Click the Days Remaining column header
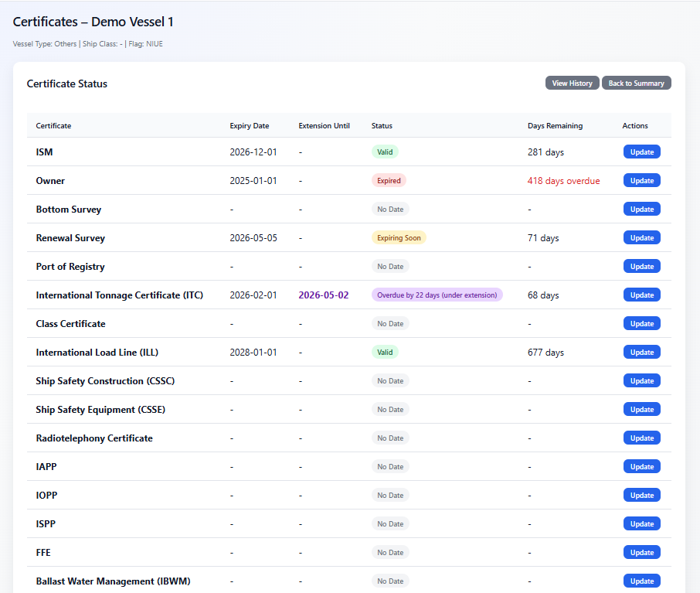700x593 pixels. 553,125
